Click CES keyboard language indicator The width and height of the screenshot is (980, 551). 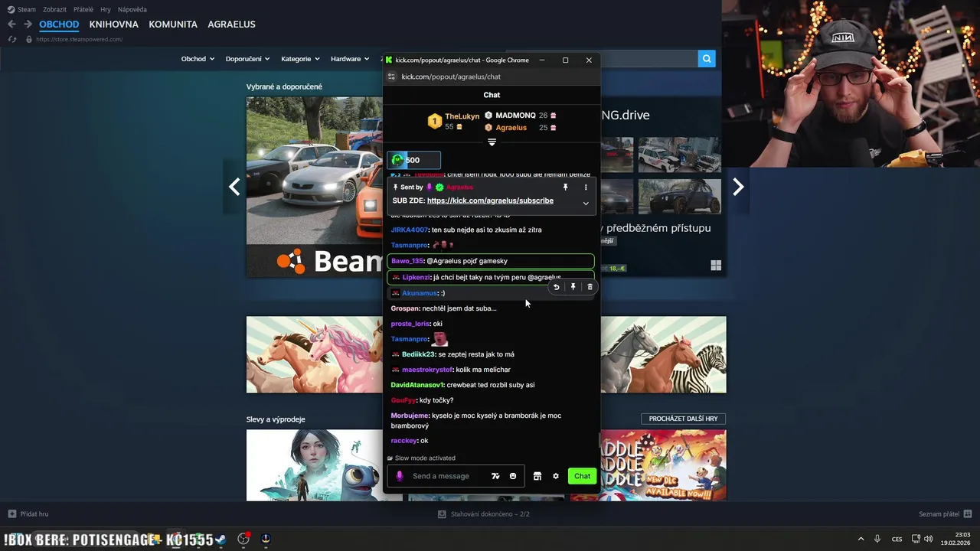tap(897, 540)
